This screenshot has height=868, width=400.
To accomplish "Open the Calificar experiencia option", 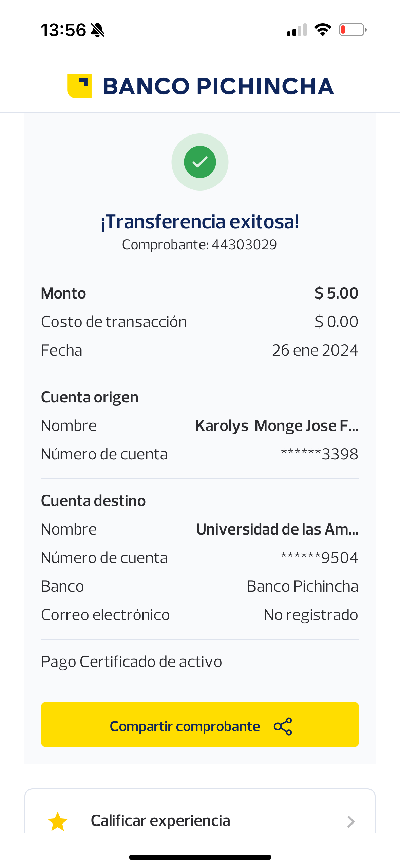I will (x=160, y=820).
